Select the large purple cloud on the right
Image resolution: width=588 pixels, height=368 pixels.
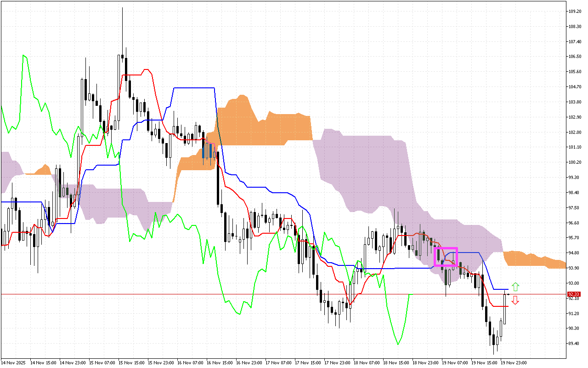367,170
